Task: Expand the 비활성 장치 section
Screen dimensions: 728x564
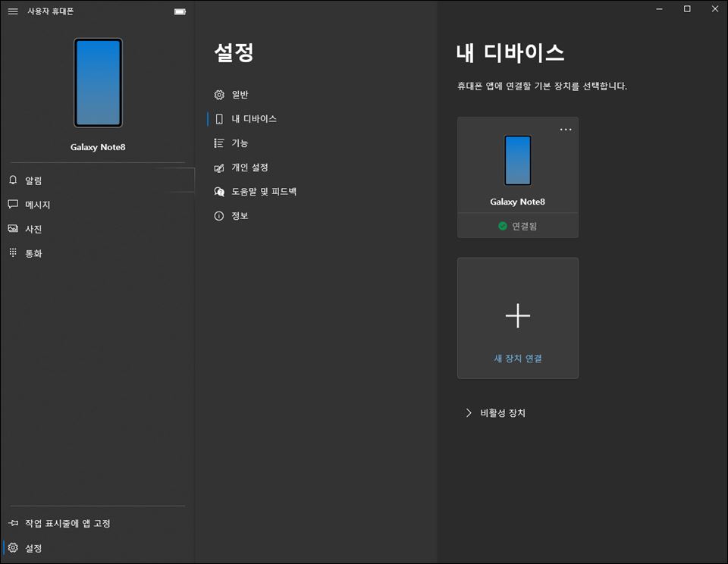Action: 469,413
